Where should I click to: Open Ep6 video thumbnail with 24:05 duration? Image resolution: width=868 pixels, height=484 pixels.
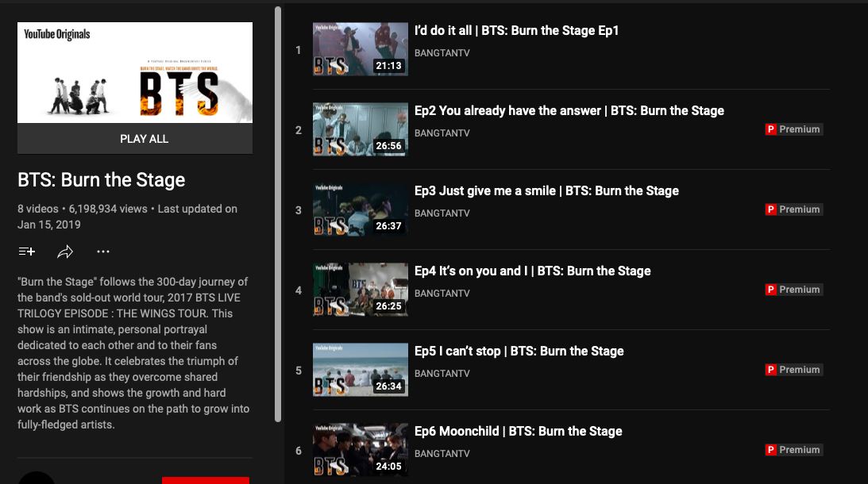(x=361, y=450)
